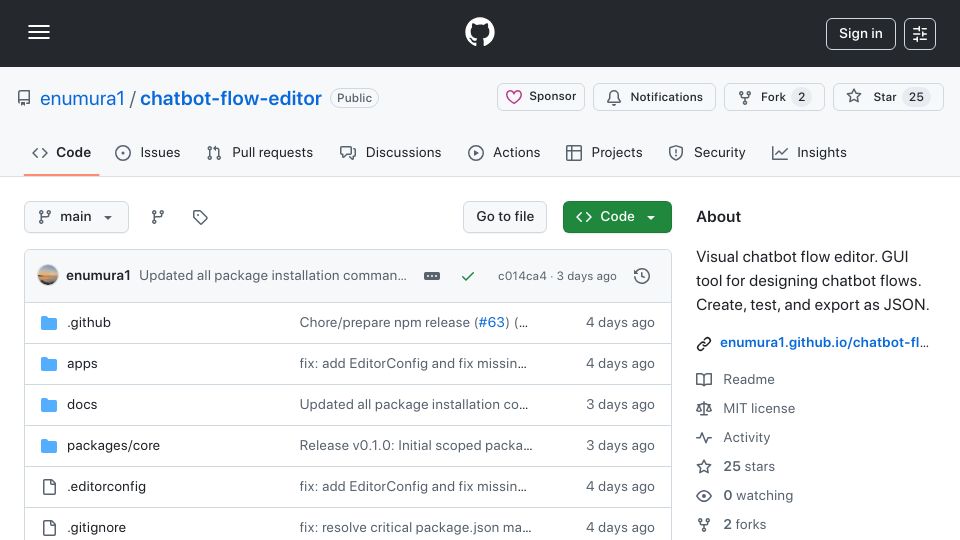Open commit hash c014ca4
960x540 pixels.
coord(522,276)
